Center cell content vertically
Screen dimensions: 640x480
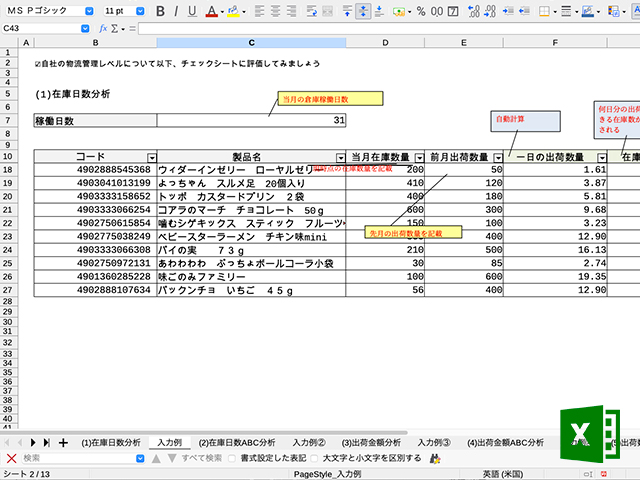(363, 11)
